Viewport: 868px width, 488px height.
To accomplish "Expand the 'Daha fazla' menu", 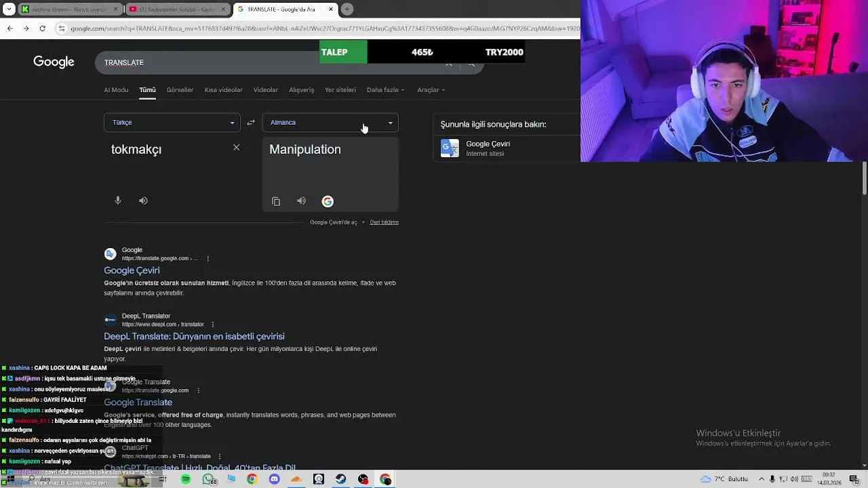I will click(385, 90).
